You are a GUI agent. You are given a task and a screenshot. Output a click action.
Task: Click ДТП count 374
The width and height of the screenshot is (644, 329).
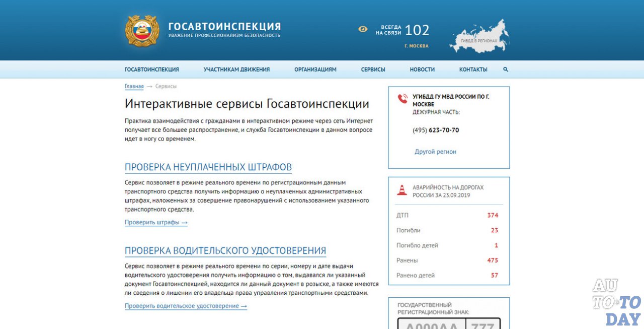(x=493, y=215)
